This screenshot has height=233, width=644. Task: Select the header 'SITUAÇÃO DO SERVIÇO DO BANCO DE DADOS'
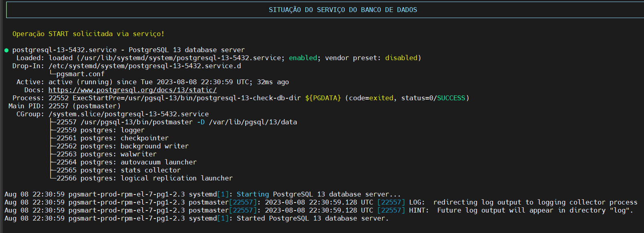coord(343,10)
